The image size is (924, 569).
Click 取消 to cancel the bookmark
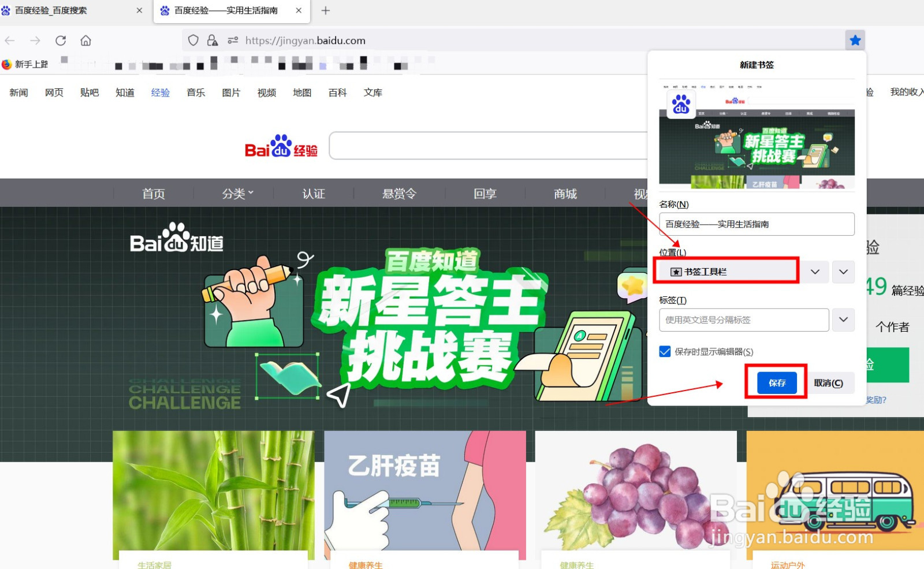(x=828, y=382)
